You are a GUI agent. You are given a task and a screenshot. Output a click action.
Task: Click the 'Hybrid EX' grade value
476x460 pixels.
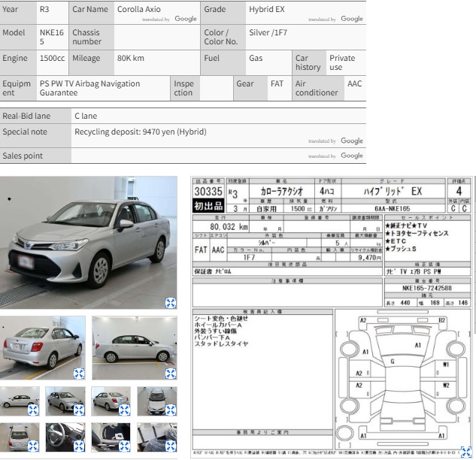(267, 10)
